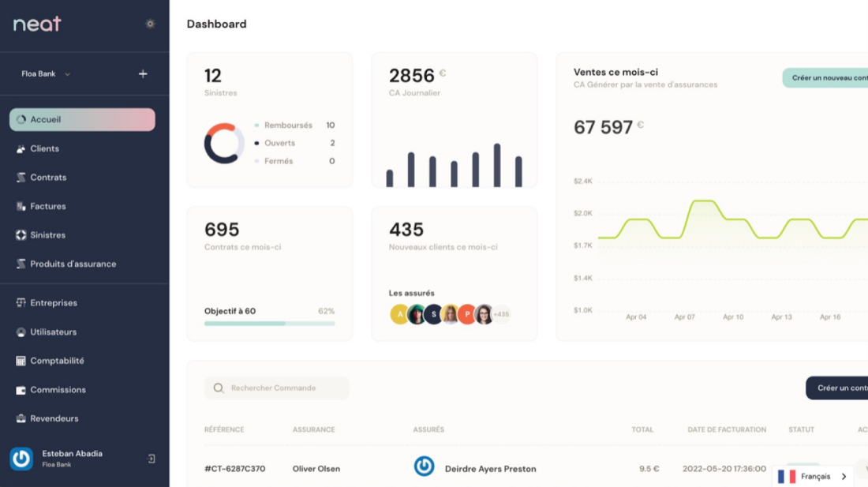Click Ouverts legend entry
This screenshot has width=868, height=487.
click(x=294, y=143)
